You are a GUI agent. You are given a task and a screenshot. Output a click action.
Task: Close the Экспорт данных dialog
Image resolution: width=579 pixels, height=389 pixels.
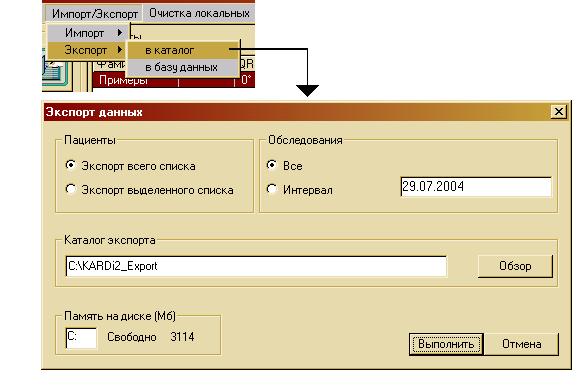[x=559, y=112]
